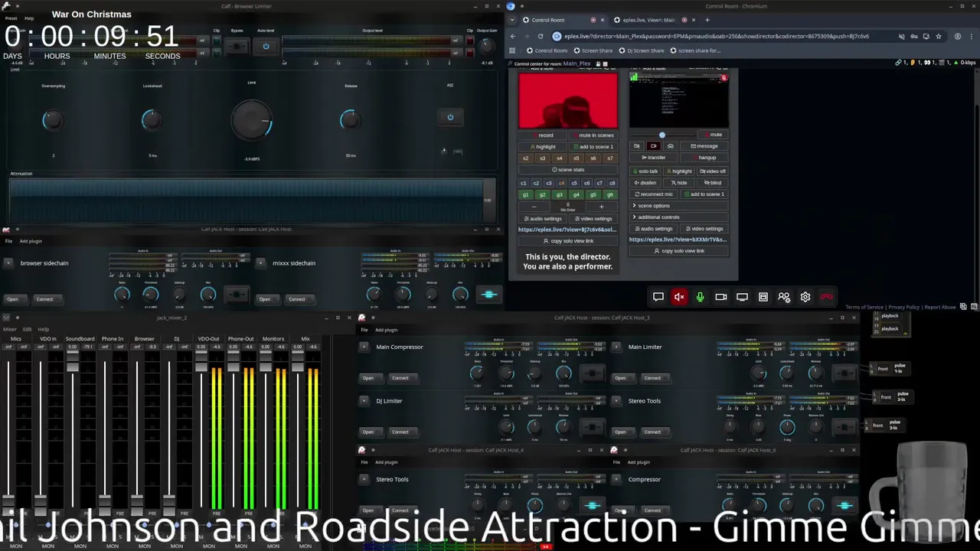Open the 'DJ Screen Share' bookmark
Screen dimensions: 980x551
pyautogui.click(x=642, y=51)
